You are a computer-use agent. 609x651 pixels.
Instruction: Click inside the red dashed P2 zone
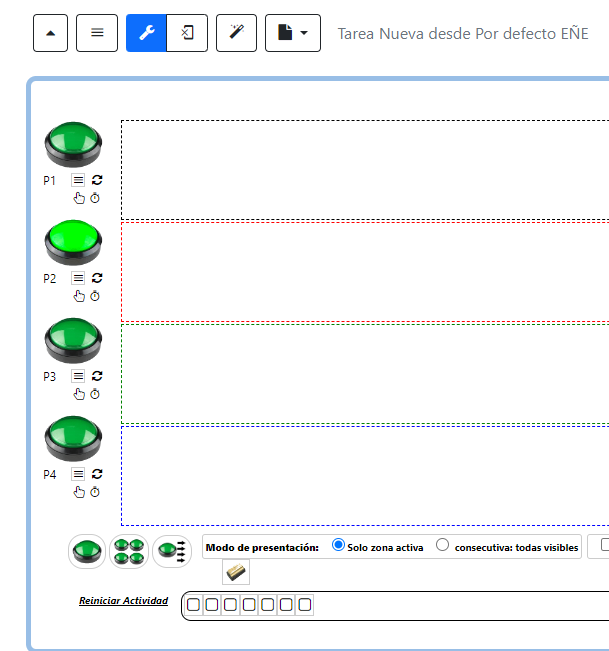[365, 272]
